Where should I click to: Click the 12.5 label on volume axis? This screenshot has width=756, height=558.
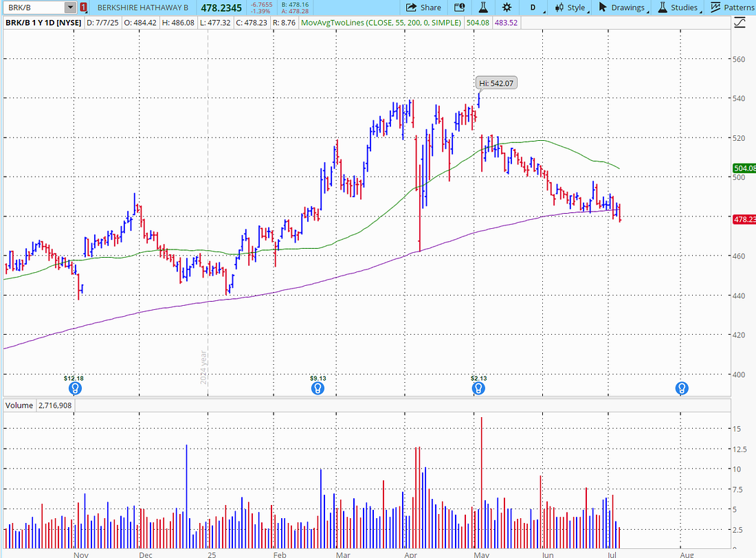pyautogui.click(x=740, y=449)
